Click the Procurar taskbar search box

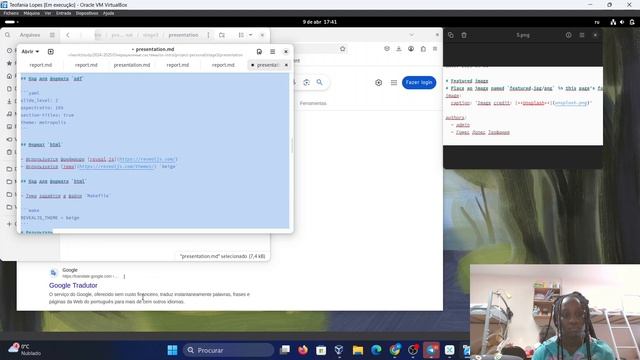(x=228, y=350)
